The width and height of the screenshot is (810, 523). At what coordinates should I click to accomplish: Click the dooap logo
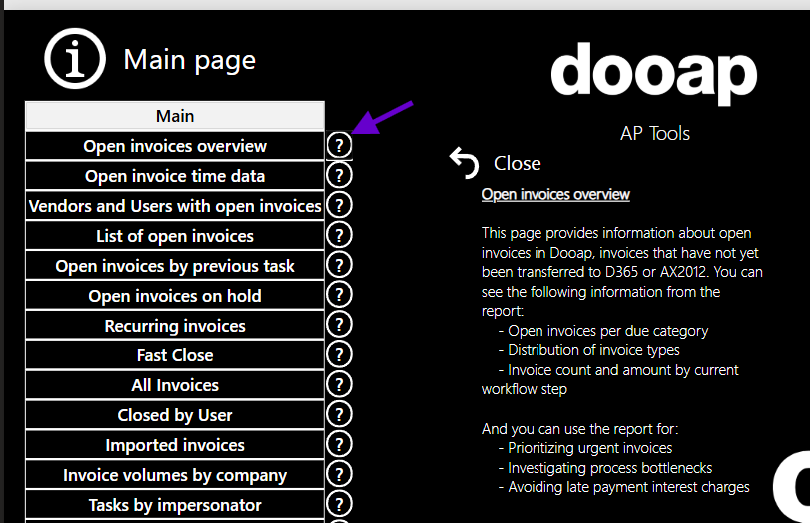coord(654,73)
